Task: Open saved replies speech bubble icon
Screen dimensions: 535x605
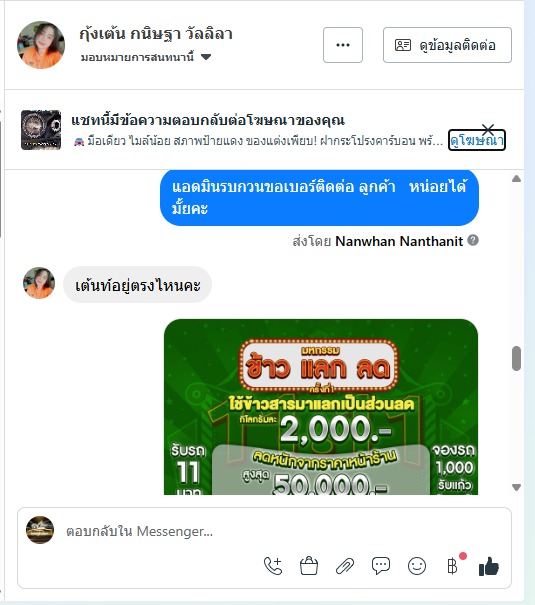Action: coord(381,566)
